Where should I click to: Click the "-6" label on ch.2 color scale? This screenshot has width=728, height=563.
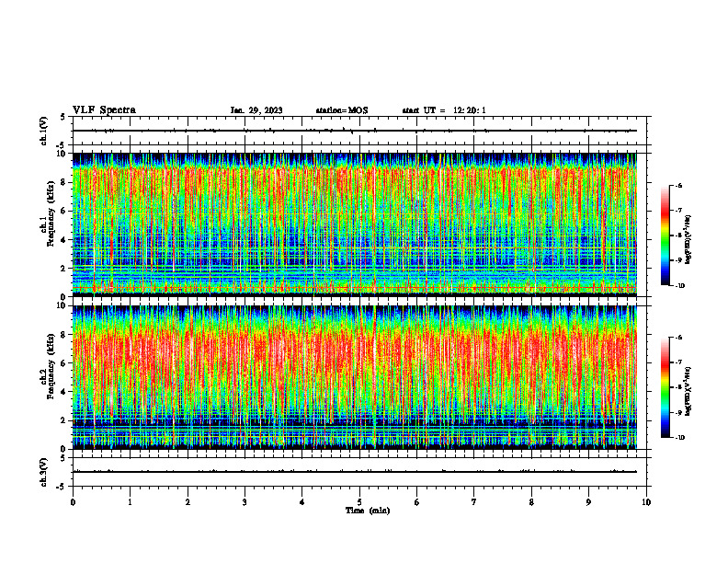pyautogui.click(x=678, y=338)
